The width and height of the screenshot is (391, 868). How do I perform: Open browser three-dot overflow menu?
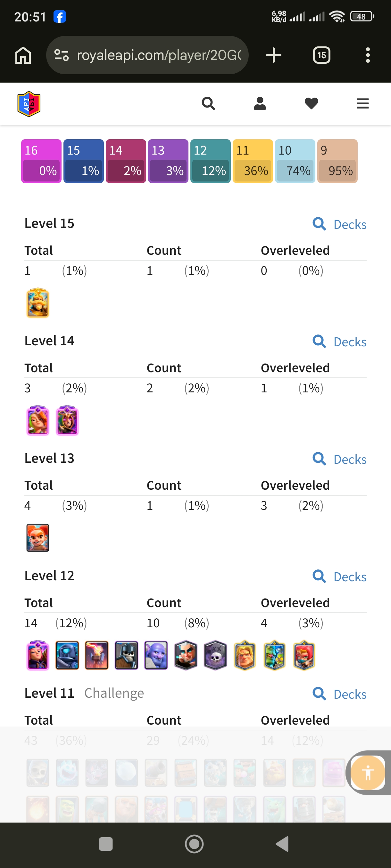368,55
